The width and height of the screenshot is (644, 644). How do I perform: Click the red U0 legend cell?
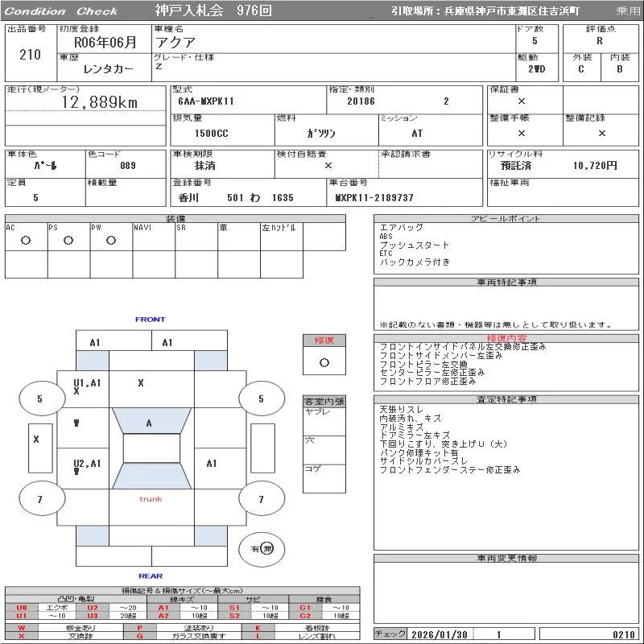22,608
